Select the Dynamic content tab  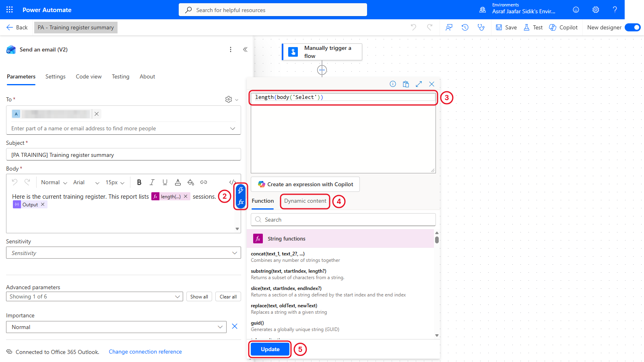[305, 201]
